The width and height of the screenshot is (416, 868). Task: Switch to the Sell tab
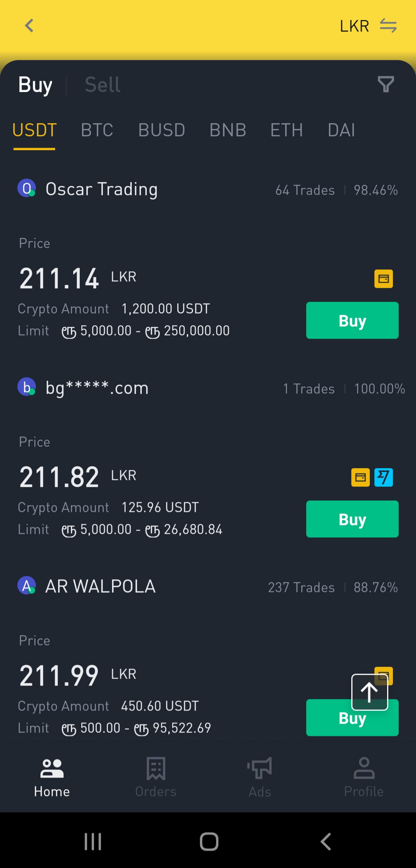coord(102,85)
